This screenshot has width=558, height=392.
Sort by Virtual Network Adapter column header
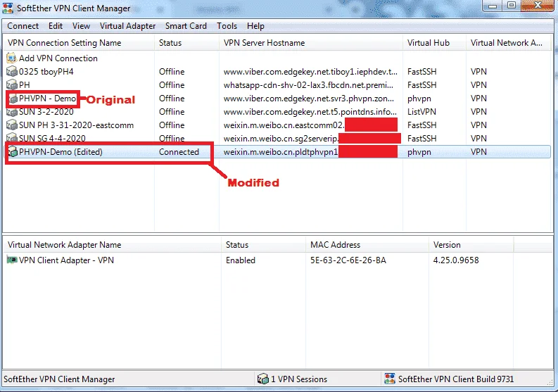pos(509,43)
